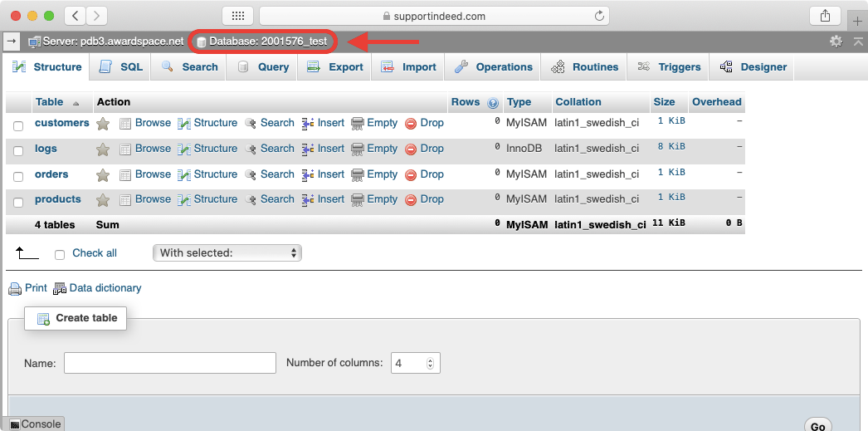Open the Operations tab
Image resolution: width=868 pixels, height=431 pixels.
pyautogui.click(x=494, y=67)
